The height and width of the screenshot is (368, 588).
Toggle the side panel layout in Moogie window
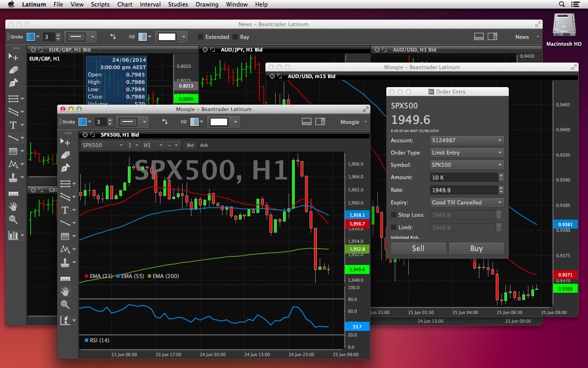[320, 121]
